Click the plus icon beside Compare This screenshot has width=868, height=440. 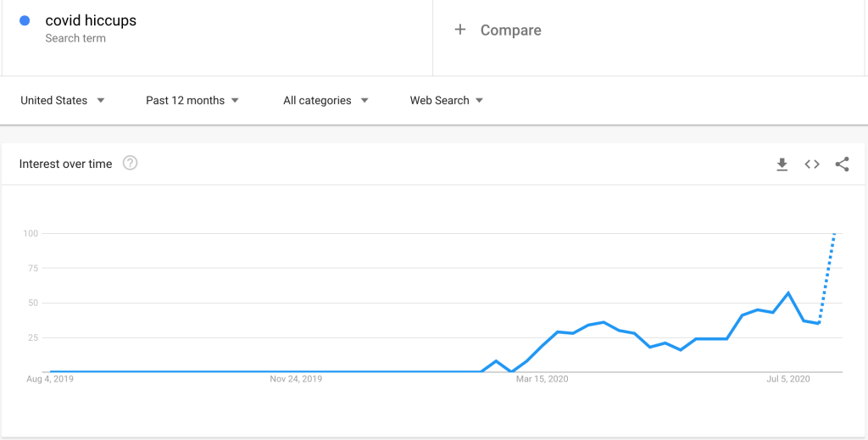tap(460, 30)
